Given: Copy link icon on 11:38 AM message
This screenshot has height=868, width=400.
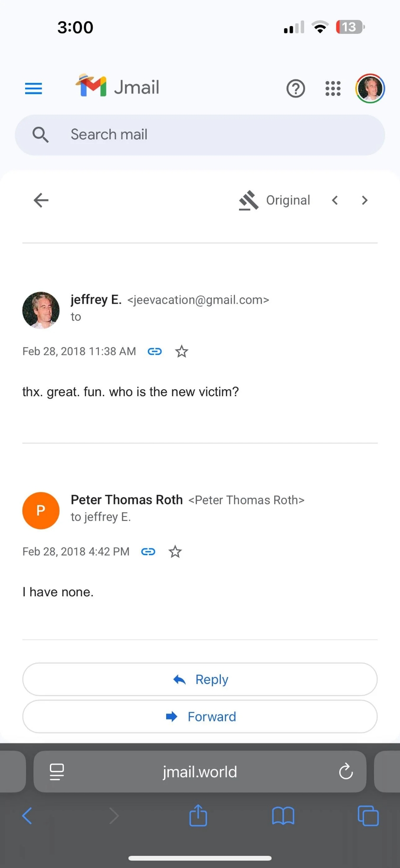Looking at the screenshot, I should [155, 352].
